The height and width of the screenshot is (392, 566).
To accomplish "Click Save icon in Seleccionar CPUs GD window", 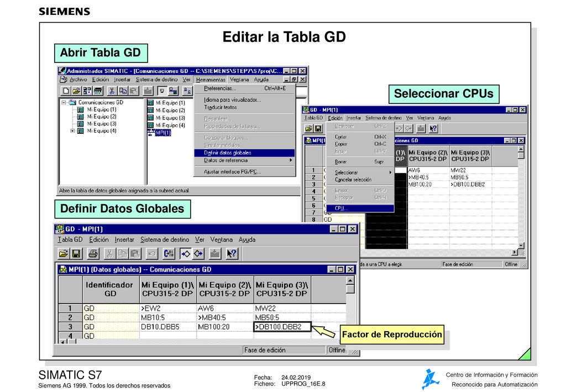I will pyautogui.click(x=318, y=128).
